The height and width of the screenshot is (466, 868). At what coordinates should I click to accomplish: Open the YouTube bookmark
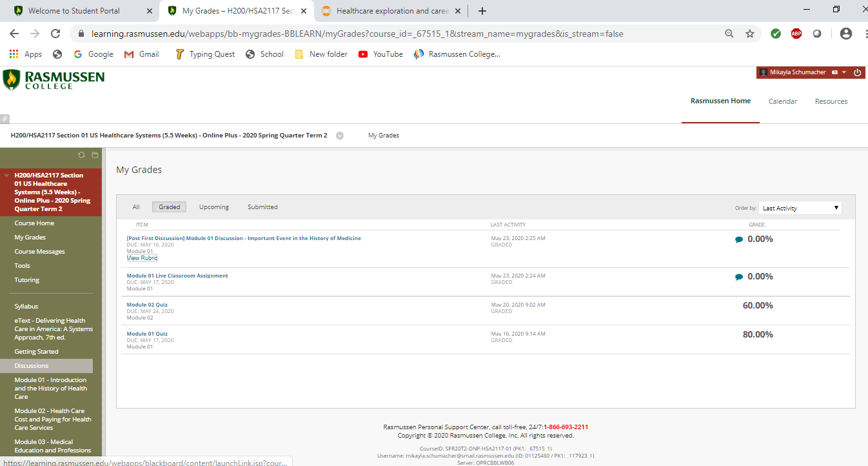[380, 54]
